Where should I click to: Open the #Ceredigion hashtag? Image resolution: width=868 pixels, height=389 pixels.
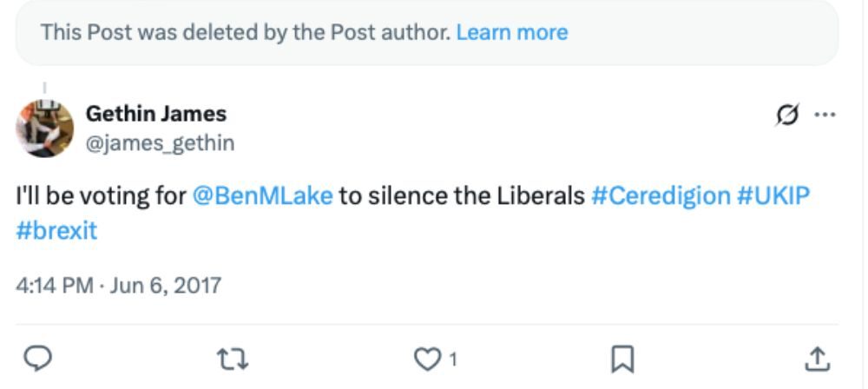661,195
